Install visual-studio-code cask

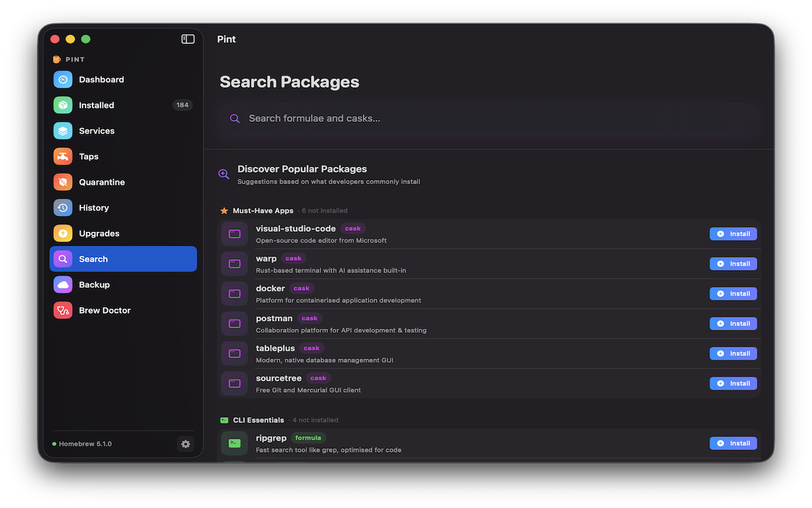(733, 234)
